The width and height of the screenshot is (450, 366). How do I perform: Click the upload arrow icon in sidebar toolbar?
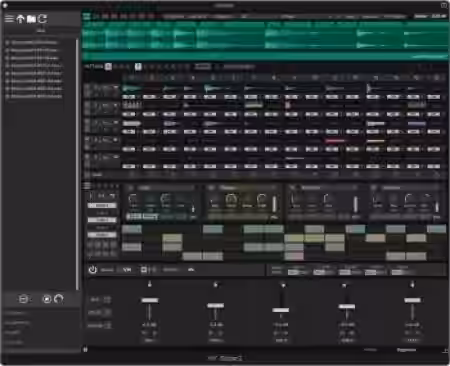[20, 19]
